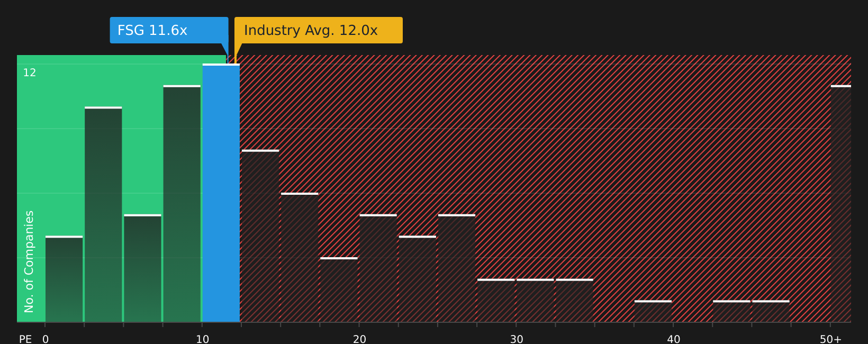Click the y-axis value 12 label
This screenshot has width=868, height=344.
30,73
